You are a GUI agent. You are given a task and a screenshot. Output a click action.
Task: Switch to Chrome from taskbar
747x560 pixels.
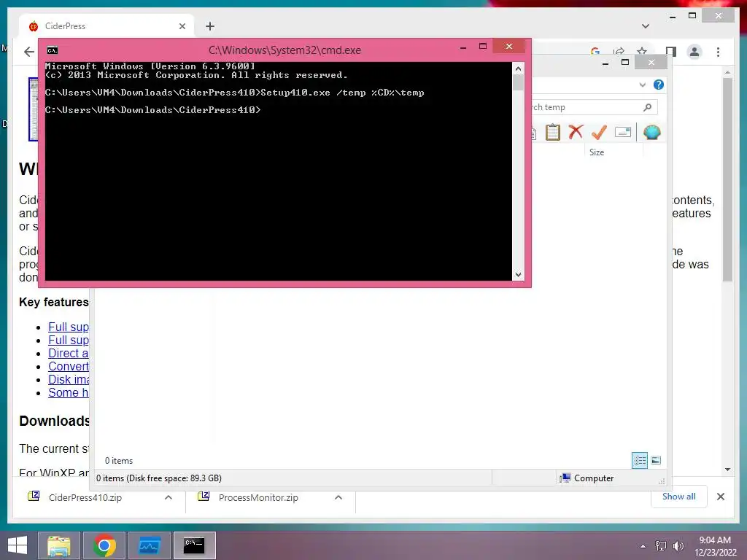coord(104,545)
